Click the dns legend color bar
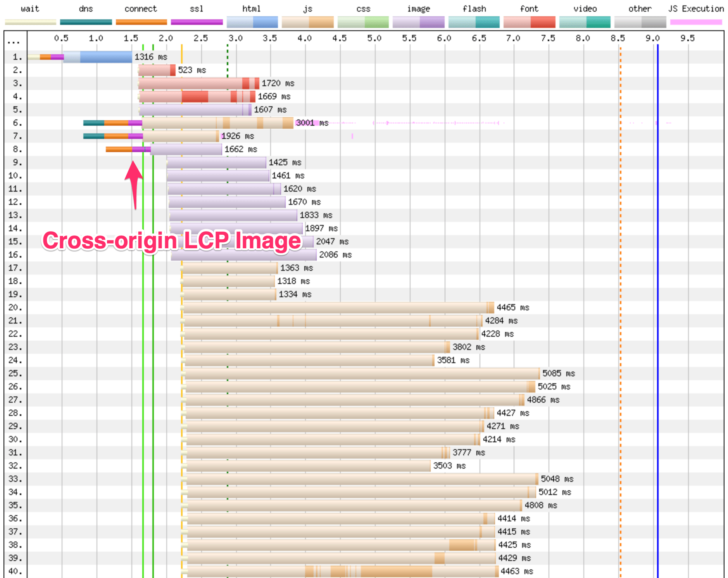 tap(86, 22)
